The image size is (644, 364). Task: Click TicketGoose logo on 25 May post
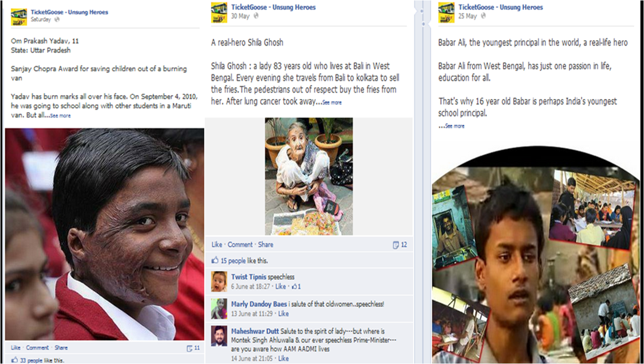(446, 12)
